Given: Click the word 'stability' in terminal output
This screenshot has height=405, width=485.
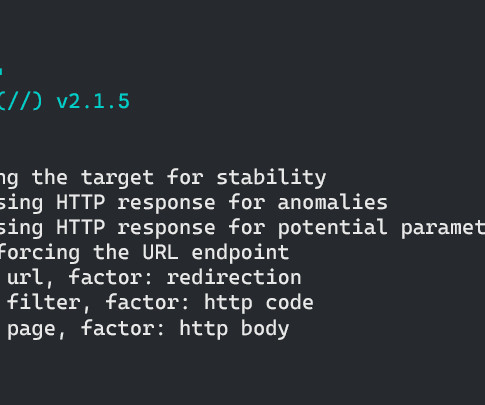Looking at the screenshot, I should point(271,178).
